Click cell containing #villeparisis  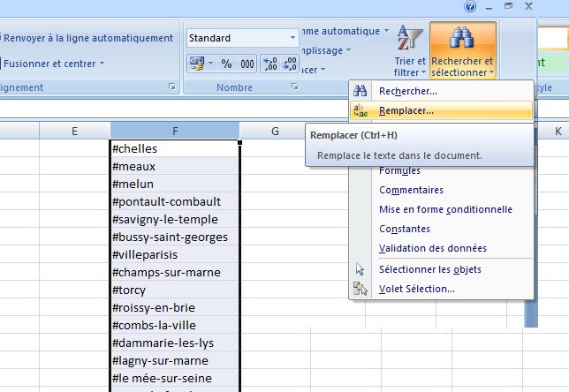point(175,254)
